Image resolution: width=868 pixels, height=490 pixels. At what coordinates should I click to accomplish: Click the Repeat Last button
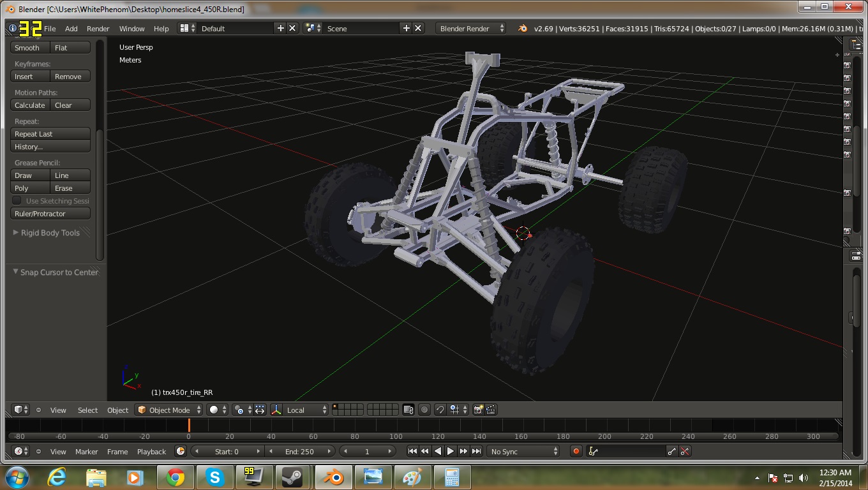(x=50, y=134)
